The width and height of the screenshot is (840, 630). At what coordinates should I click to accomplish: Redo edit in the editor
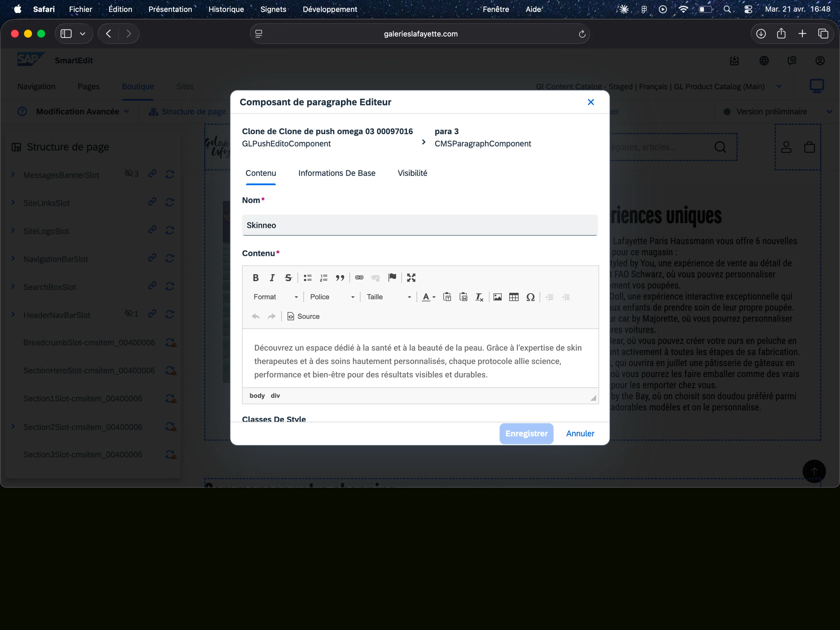point(272,317)
